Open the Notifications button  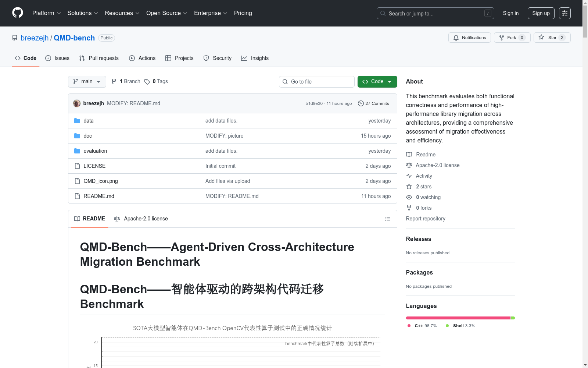(470, 38)
